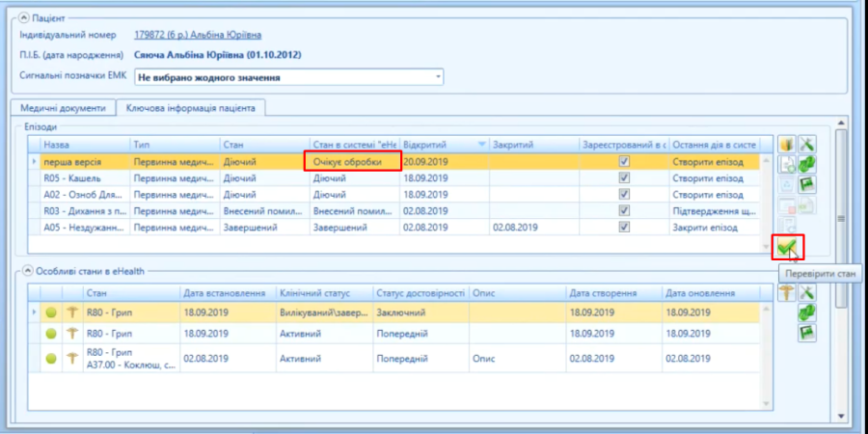Viewport: 868px width, 434px height.
Task: Click eHealth table scroll-down arrow
Action: tap(767, 403)
